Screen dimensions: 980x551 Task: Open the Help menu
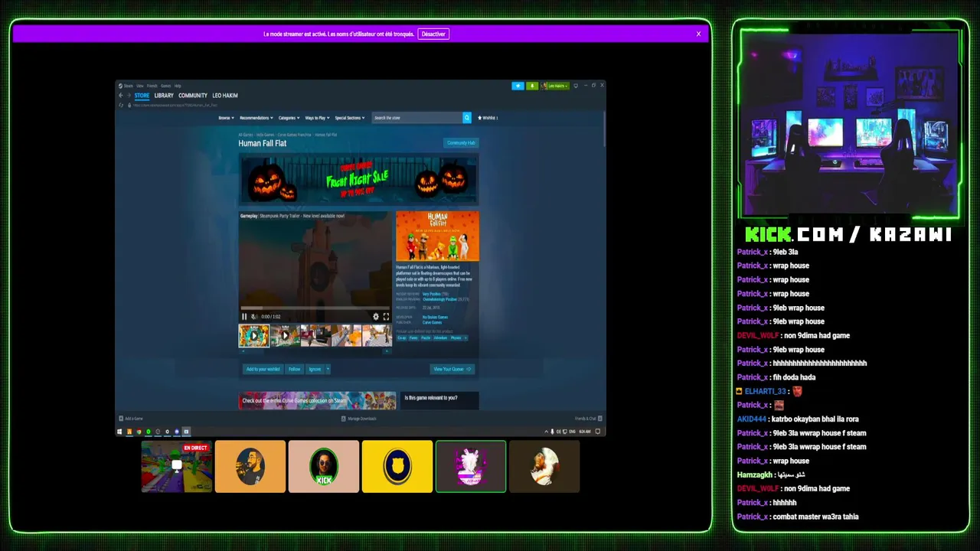pos(178,86)
